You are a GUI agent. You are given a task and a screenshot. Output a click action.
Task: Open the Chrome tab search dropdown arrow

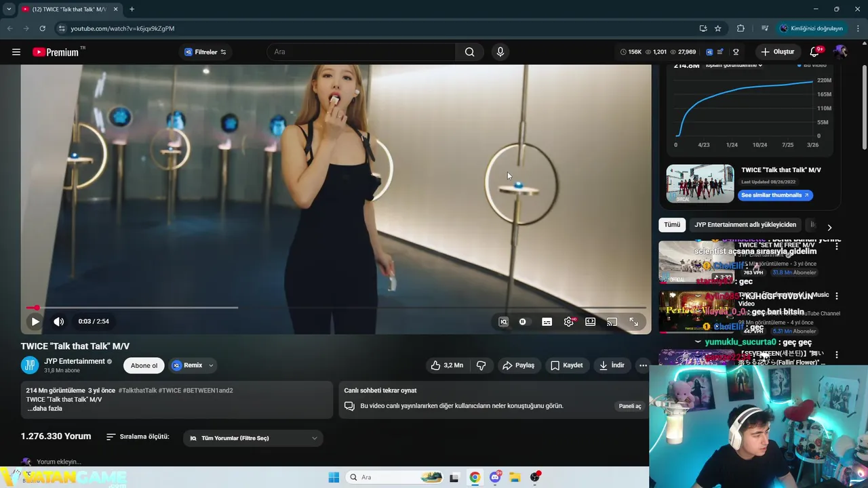click(x=9, y=9)
